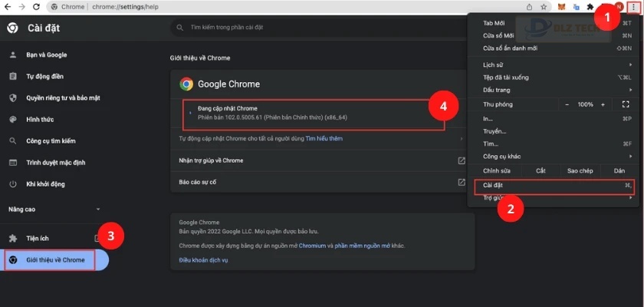This screenshot has height=307, width=644.
Task: Click the Phiên bản 102.0.5005.61 version text
Action: click(272, 117)
